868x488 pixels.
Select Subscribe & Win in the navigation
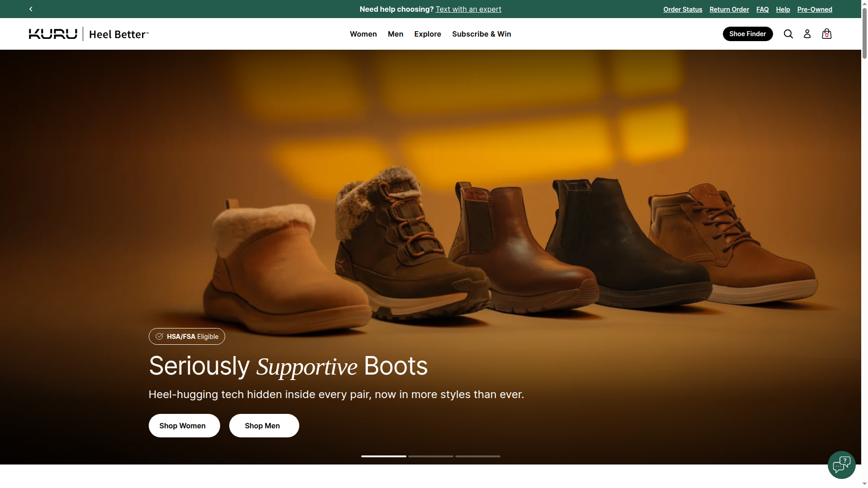(481, 34)
